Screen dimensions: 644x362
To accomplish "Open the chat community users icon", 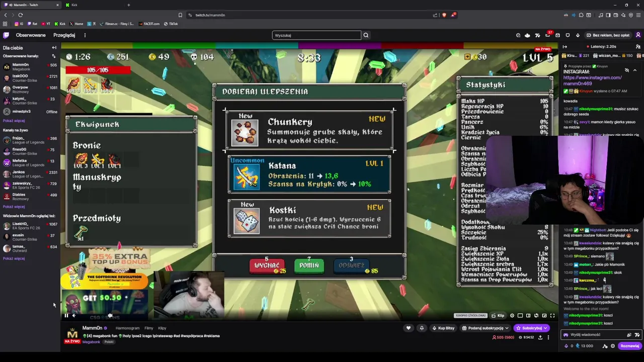I will click(638, 47).
